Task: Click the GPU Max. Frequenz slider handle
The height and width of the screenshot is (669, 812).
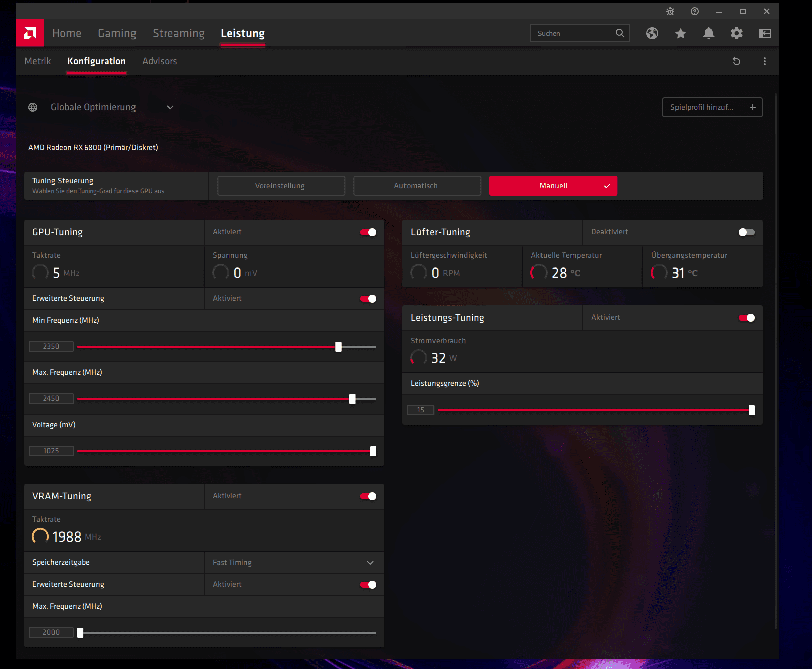Action: [x=352, y=399]
